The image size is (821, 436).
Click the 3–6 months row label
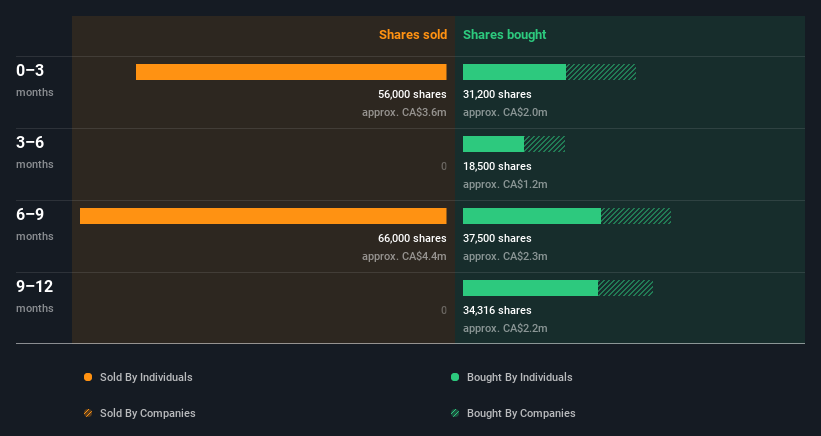click(35, 152)
